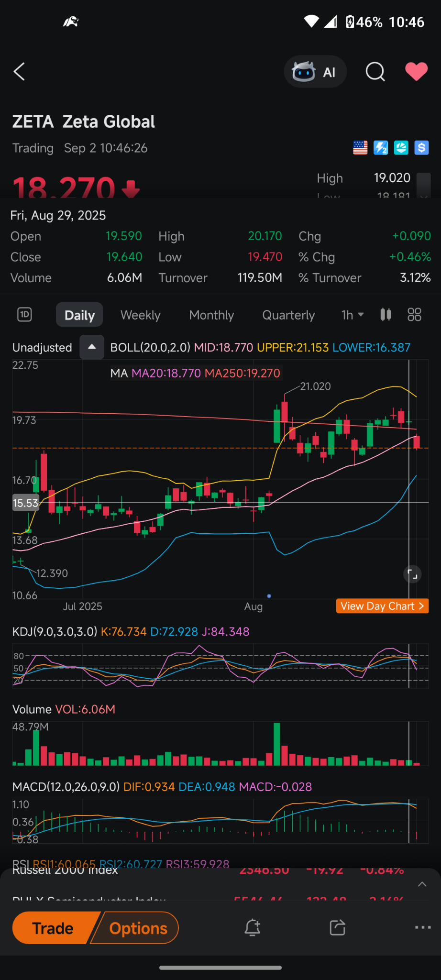This screenshot has width=441, height=980.
Task: Tap the K:76.734 KDJ value
Action: click(123, 631)
